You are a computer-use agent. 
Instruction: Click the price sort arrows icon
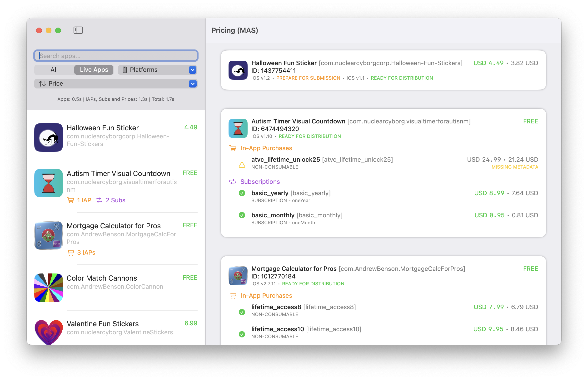(42, 83)
